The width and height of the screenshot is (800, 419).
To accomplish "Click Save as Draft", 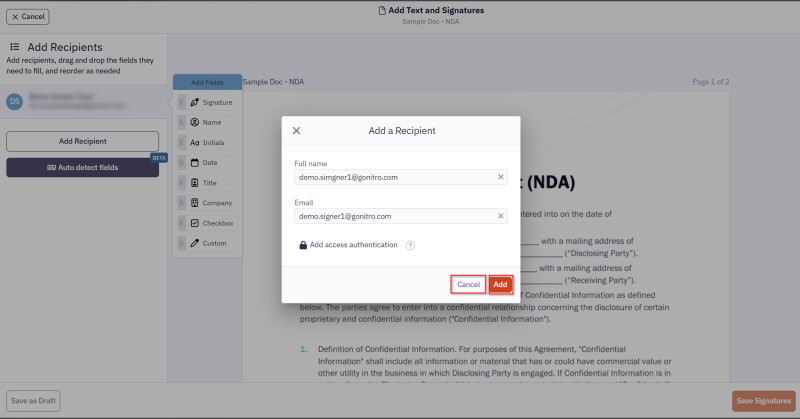I will (x=33, y=400).
